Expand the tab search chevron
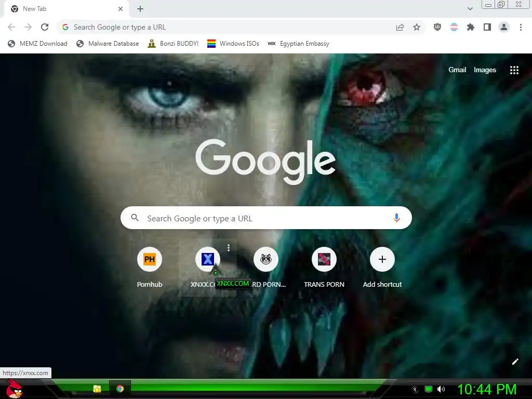The height and width of the screenshot is (399, 532). (x=470, y=9)
